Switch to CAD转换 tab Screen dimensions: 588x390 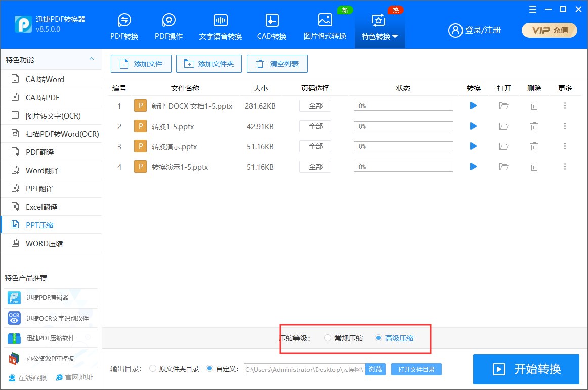[272, 27]
